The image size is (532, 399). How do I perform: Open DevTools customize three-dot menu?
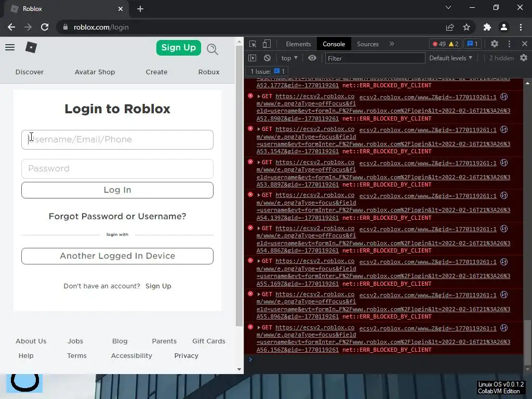tap(509, 44)
